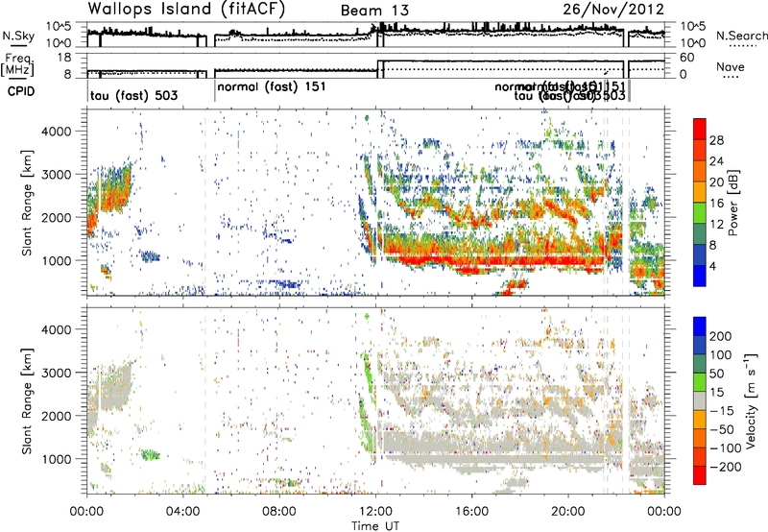Click the gray -15 to 15 velocity color segment
The image size is (768, 532).
pos(700,400)
